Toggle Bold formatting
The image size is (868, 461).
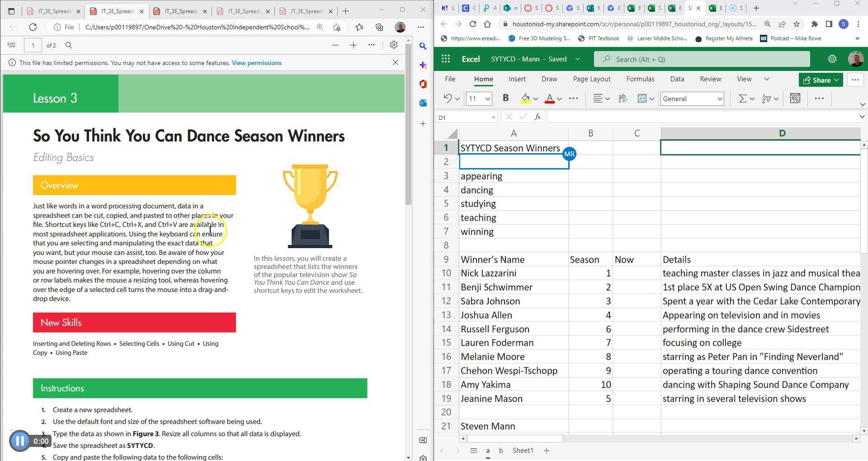tap(505, 99)
